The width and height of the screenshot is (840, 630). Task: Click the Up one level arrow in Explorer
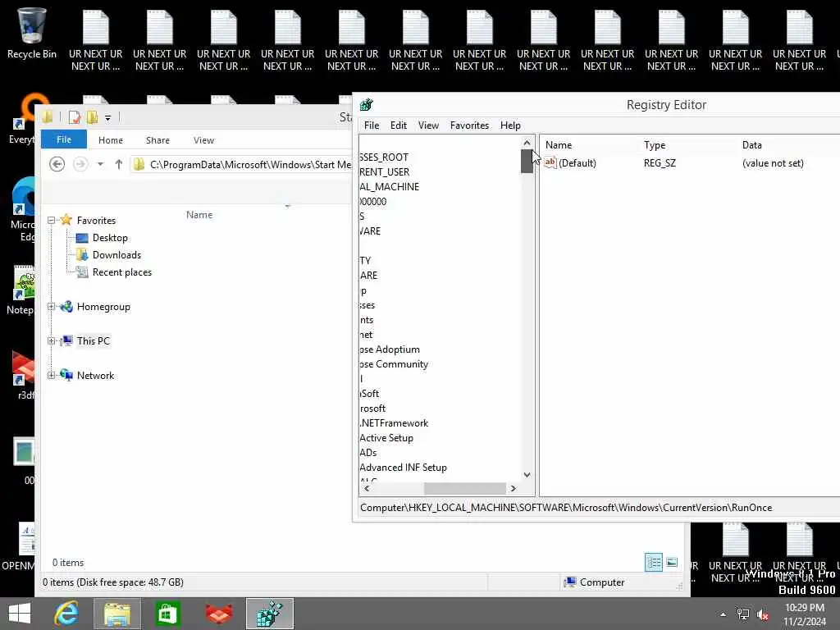pos(119,164)
